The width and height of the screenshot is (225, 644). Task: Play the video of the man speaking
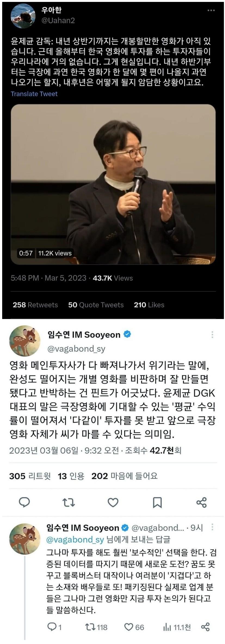[x=113, y=184]
